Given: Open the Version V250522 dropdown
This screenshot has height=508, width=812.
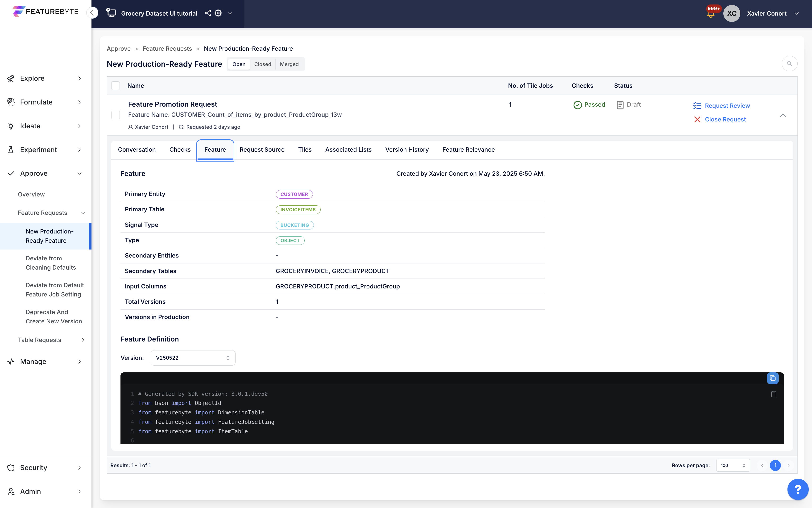Looking at the screenshot, I should pyautogui.click(x=193, y=358).
